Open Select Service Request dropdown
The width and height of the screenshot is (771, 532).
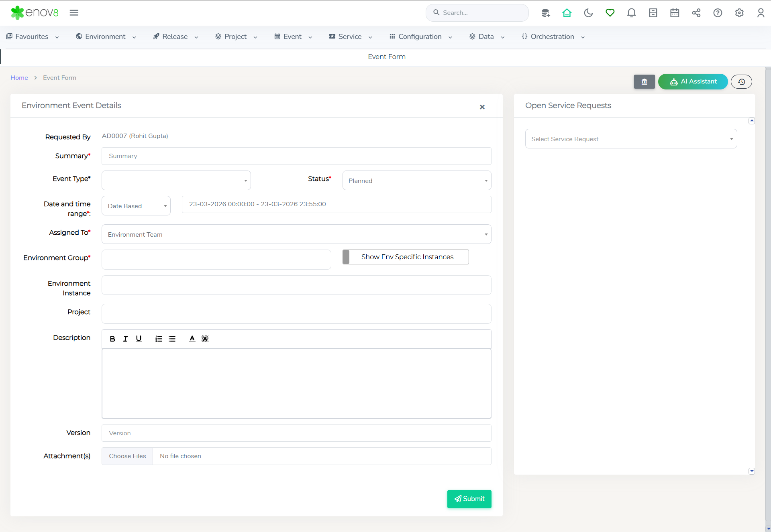pos(630,139)
